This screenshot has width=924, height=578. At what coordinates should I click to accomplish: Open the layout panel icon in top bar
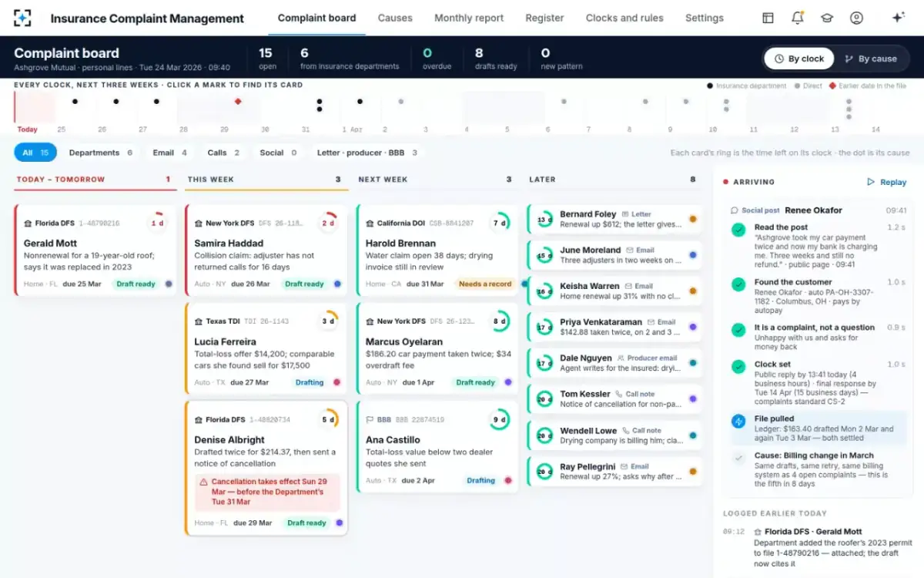tap(768, 18)
